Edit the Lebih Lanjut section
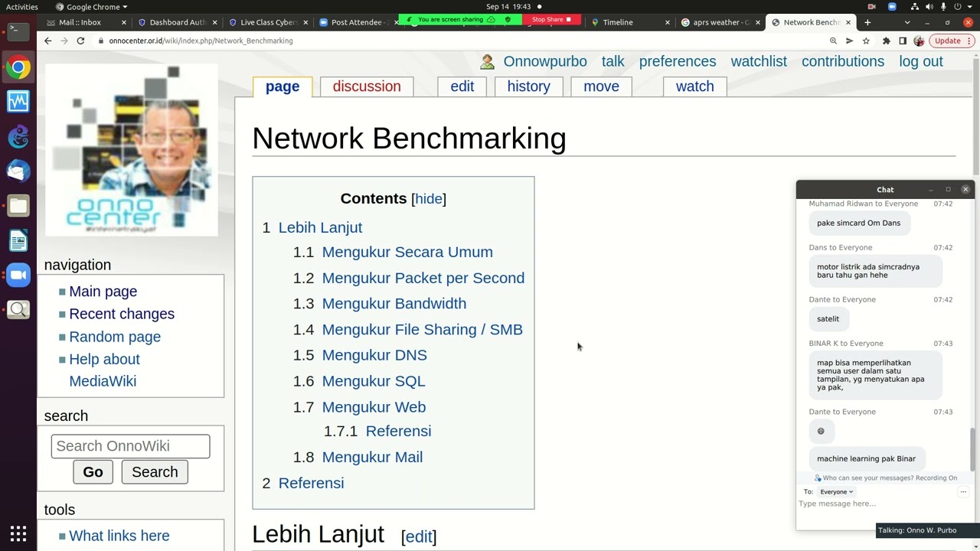980x551 pixels. click(419, 536)
